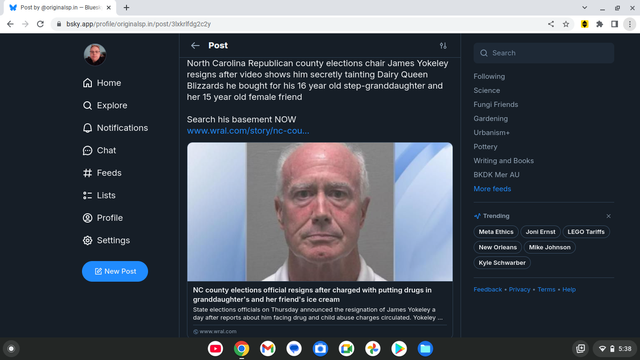The image size is (640, 360).
Task: Click the Privacy link
Action: [x=519, y=289]
